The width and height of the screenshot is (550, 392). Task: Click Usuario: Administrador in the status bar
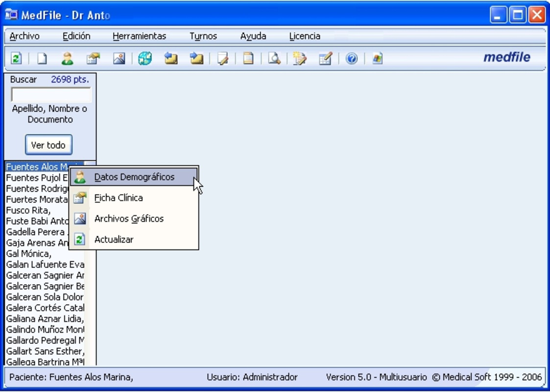point(252,377)
